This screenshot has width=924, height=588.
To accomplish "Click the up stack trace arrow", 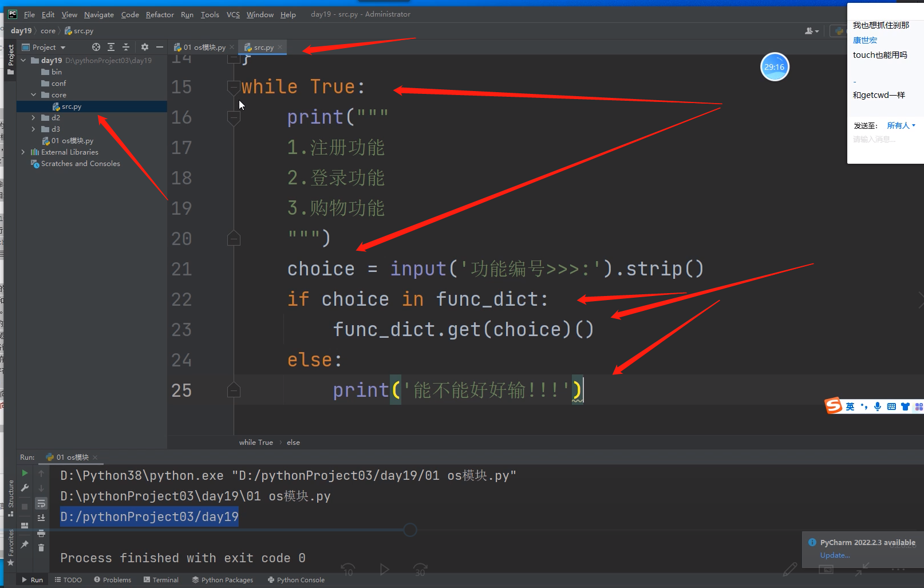I will 41,473.
